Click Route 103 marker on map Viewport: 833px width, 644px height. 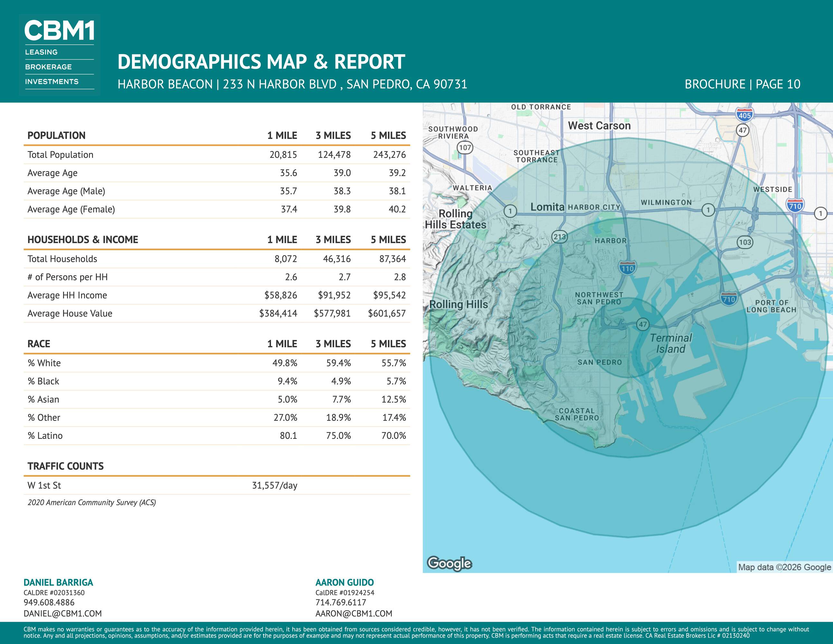(x=744, y=242)
